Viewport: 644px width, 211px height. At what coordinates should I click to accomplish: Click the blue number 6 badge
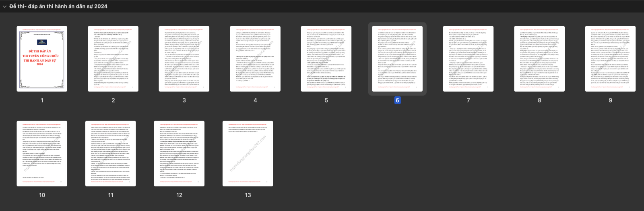(397, 100)
